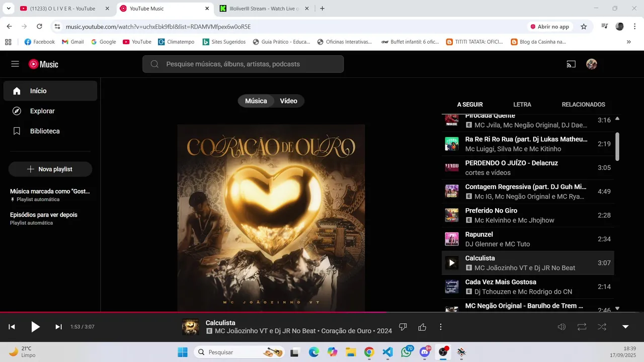Open the Climatempo bookmark
This screenshot has width=644, height=362.
pyautogui.click(x=176, y=42)
